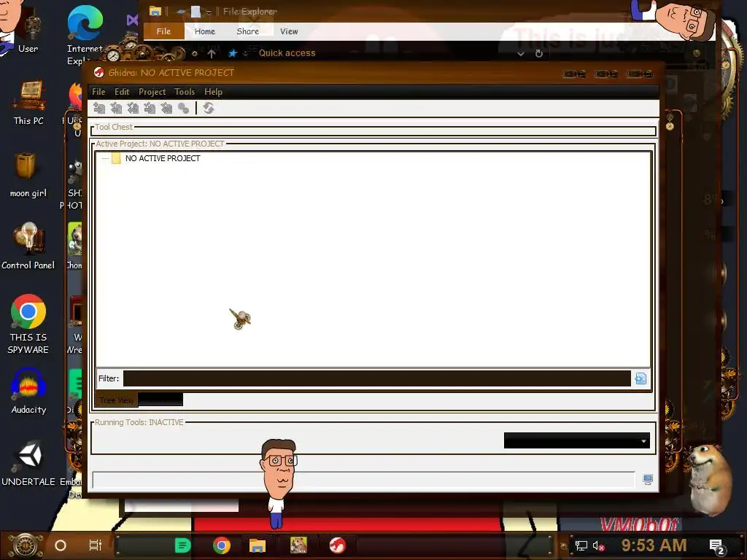Viewport: 747px width, 560px height.
Task: Select Control Panel desktop icon
Action: click(28, 246)
